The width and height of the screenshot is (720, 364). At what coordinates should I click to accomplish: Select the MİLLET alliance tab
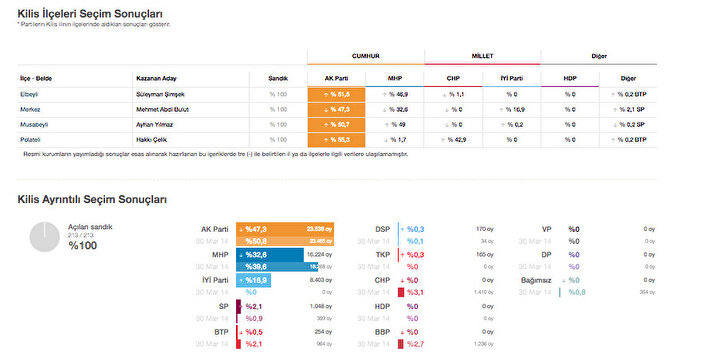(x=482, y=56)
